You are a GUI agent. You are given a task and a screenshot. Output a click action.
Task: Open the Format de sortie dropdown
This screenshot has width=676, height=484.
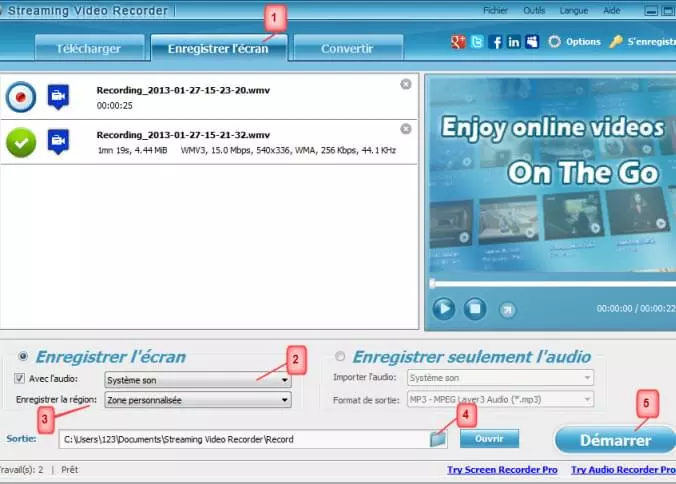click(501, 400)
